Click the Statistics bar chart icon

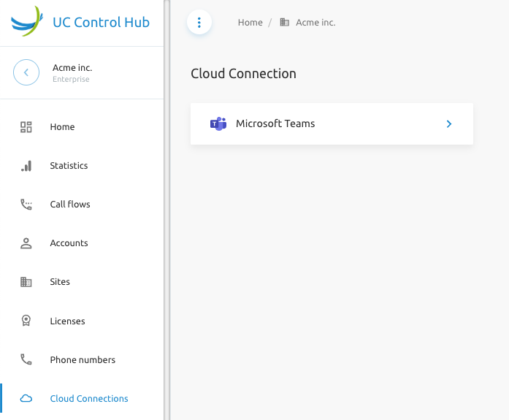pos(26,166)
